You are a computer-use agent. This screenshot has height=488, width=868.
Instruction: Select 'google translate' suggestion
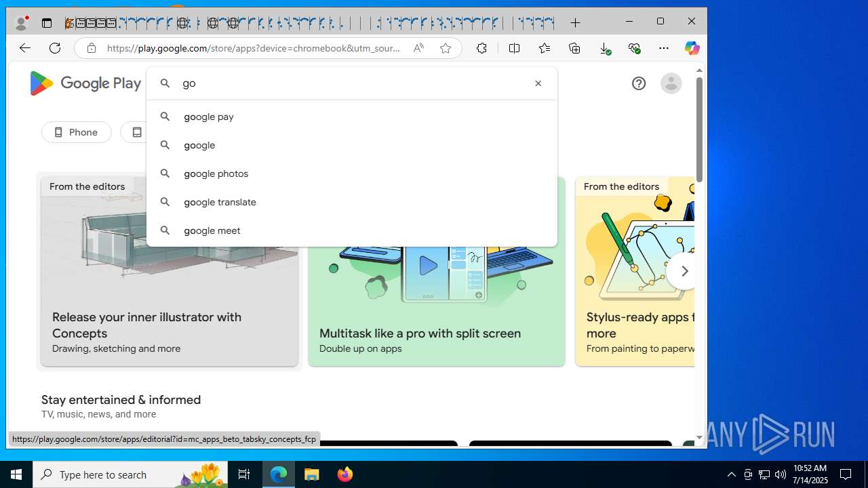click(x=352, y=202)
